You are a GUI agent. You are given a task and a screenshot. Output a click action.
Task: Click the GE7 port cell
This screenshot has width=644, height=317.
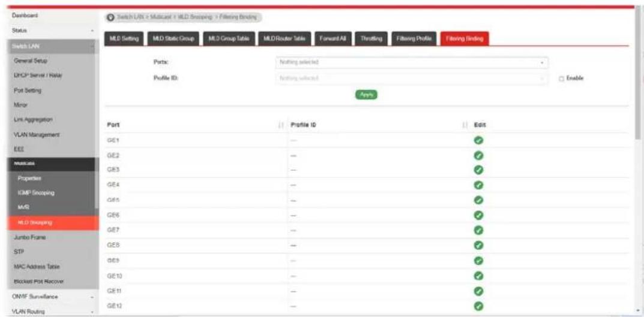(x=196, y=230)
